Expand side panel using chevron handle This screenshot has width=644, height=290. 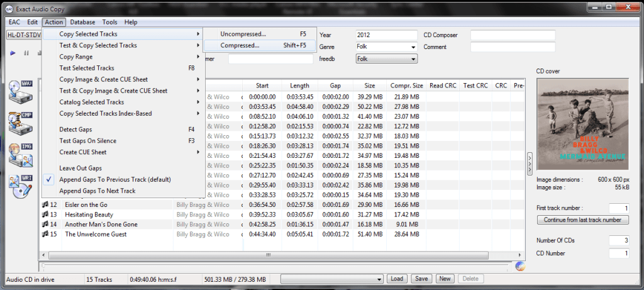(x=530, y=164)
